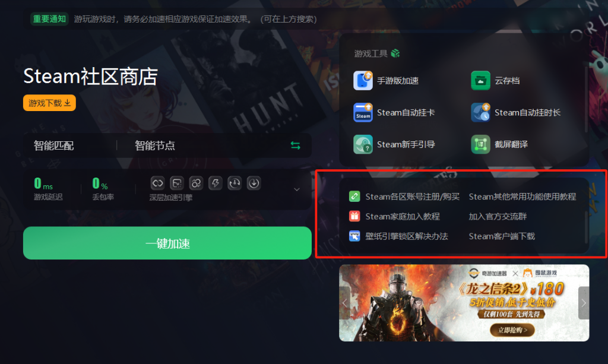
Task: Open Steam家庭加入教程 link
Action: coord(403,216)
